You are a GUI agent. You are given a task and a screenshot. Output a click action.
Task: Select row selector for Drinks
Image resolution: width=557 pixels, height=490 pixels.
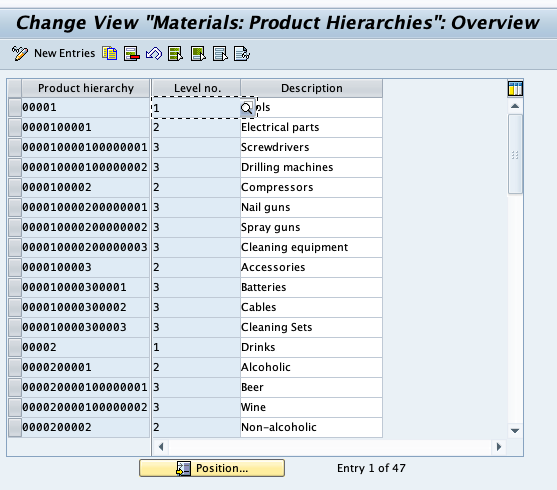[x=15, y=348]
